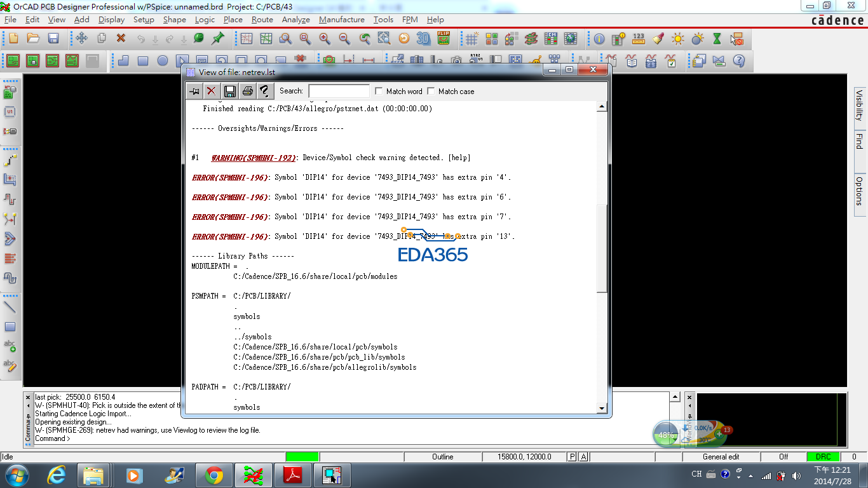Open a design with the folder icon
868x488 pixels.
click(33, 38)
